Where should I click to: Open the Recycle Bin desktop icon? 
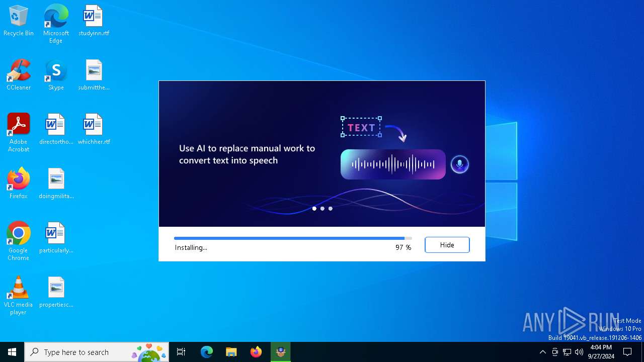tap(19, 21)
